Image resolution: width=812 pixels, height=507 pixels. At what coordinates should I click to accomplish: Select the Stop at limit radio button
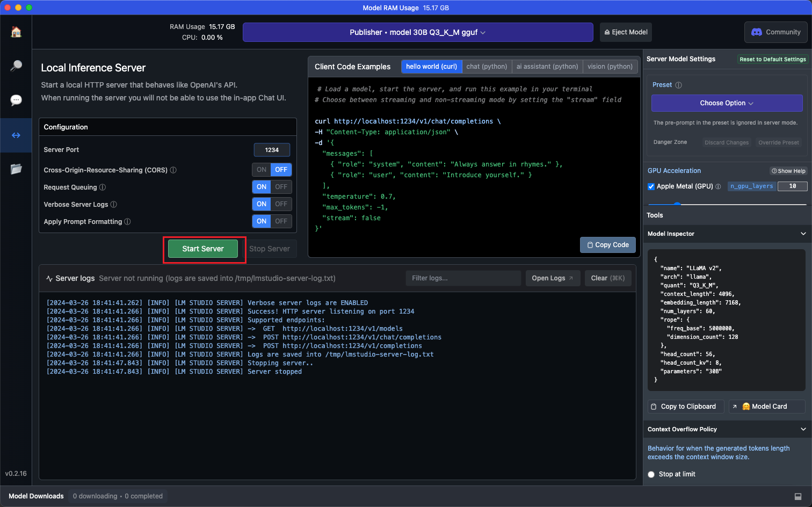[x=651, y=474]
